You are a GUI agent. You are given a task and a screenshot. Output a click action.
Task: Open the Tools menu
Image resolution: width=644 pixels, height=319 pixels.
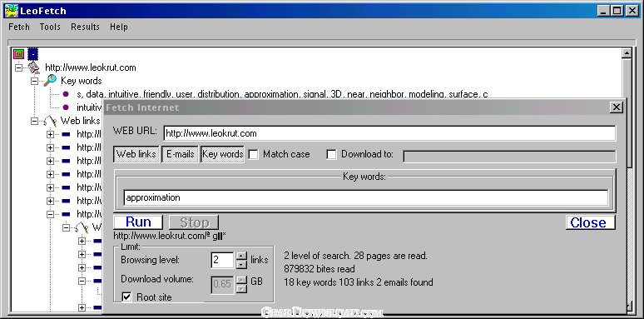pos(50,27)
